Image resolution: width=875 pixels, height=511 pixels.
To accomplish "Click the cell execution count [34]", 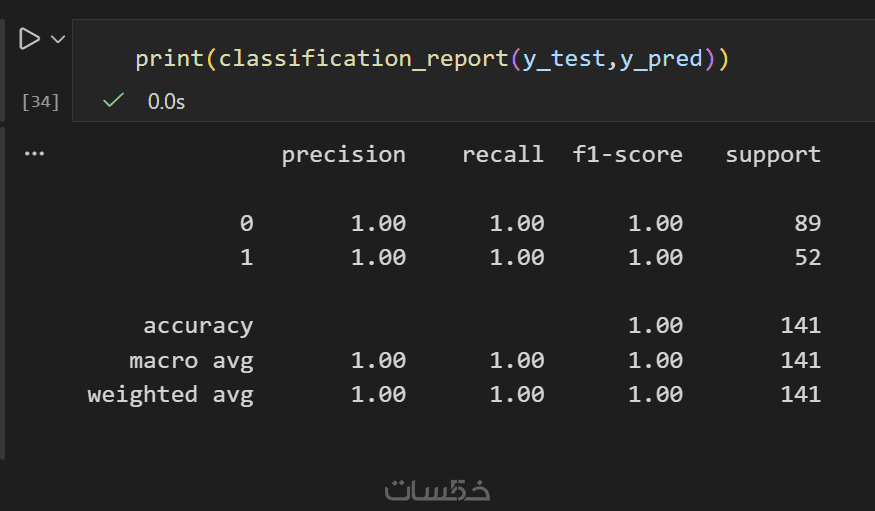I will pos(40,101).
